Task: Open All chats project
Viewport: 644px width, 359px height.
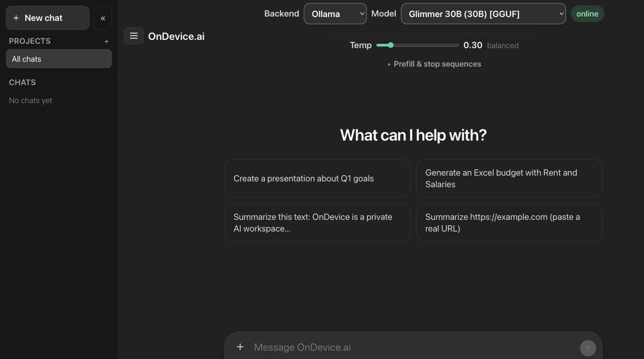Action: point(59,59)
